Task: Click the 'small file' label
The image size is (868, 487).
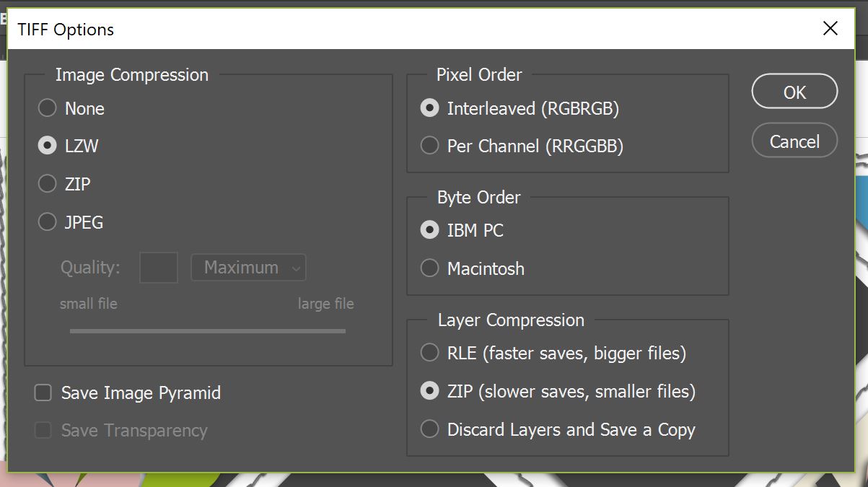Action: pos(89,304)
